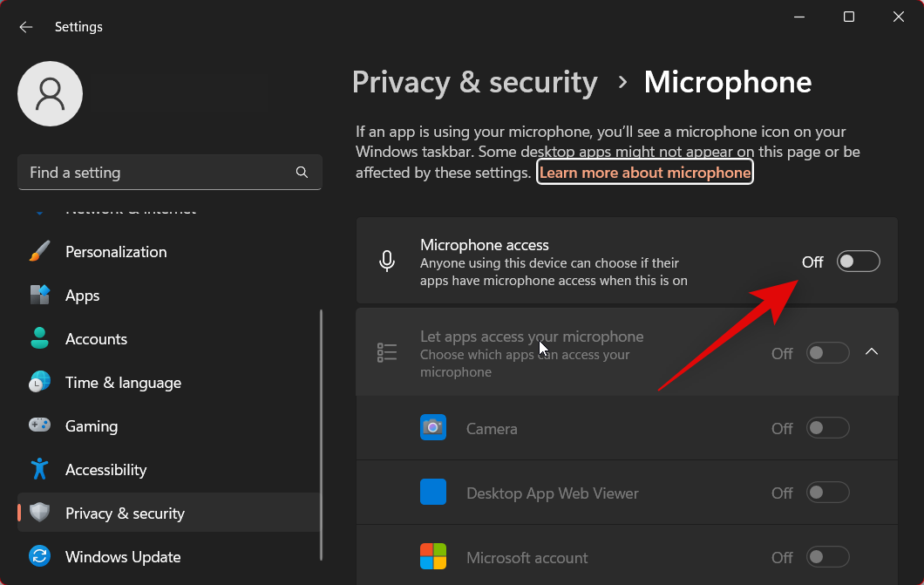This screenshot has width=924, height=585.
Task: Click the back arrow in Settings header
Action: (26, 27)
